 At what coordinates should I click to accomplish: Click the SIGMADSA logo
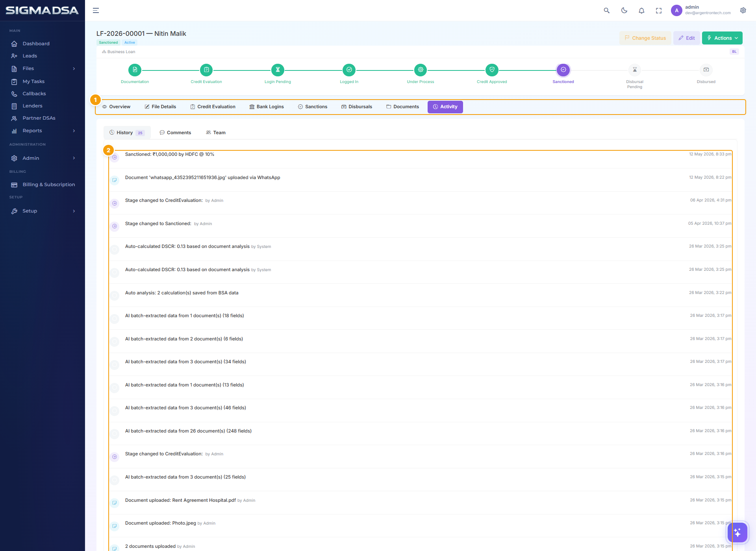tap(42, 11)
